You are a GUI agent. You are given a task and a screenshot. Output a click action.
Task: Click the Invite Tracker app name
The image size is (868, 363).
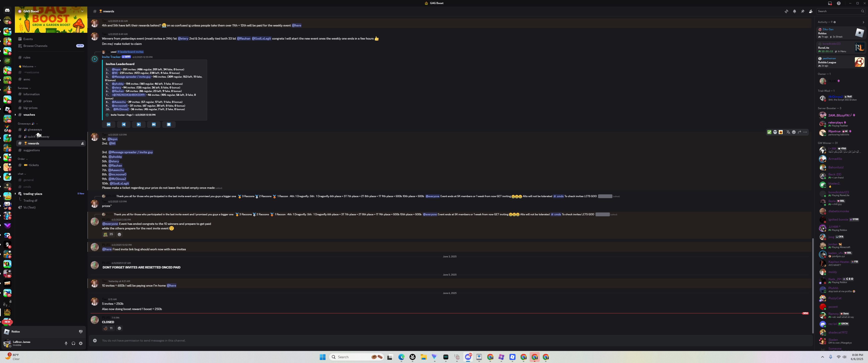tap(111, 57)
